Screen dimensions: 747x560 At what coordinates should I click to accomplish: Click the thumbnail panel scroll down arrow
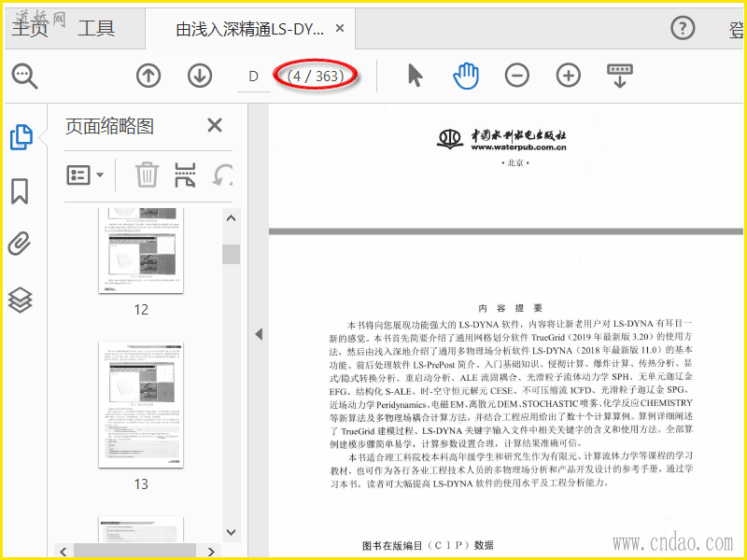point(231,532)
